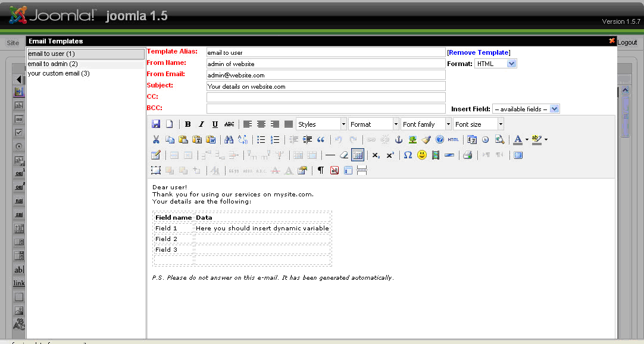Viewport: 644px width, 344px height.
Task: Toggle Underline formatting
Action: [215, 124]
